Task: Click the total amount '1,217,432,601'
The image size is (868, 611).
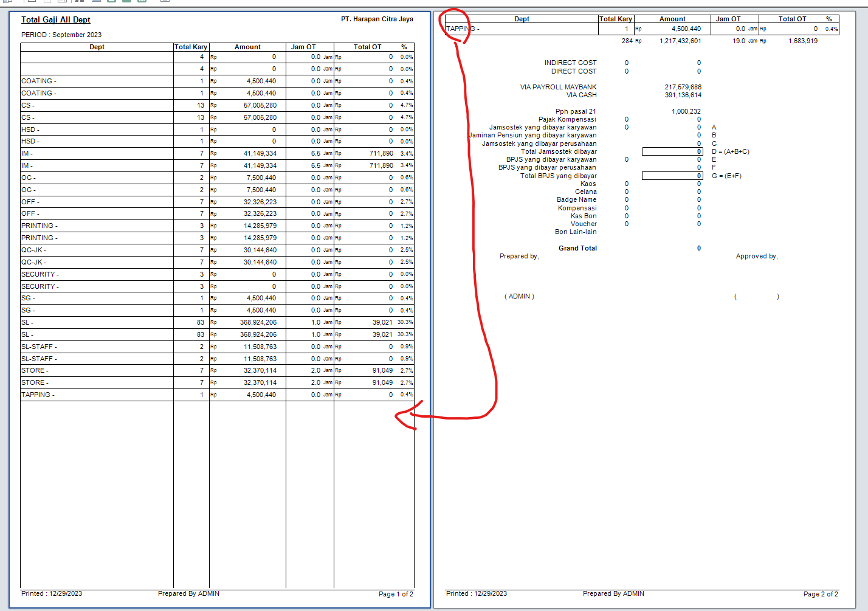Action: point(680,41)
